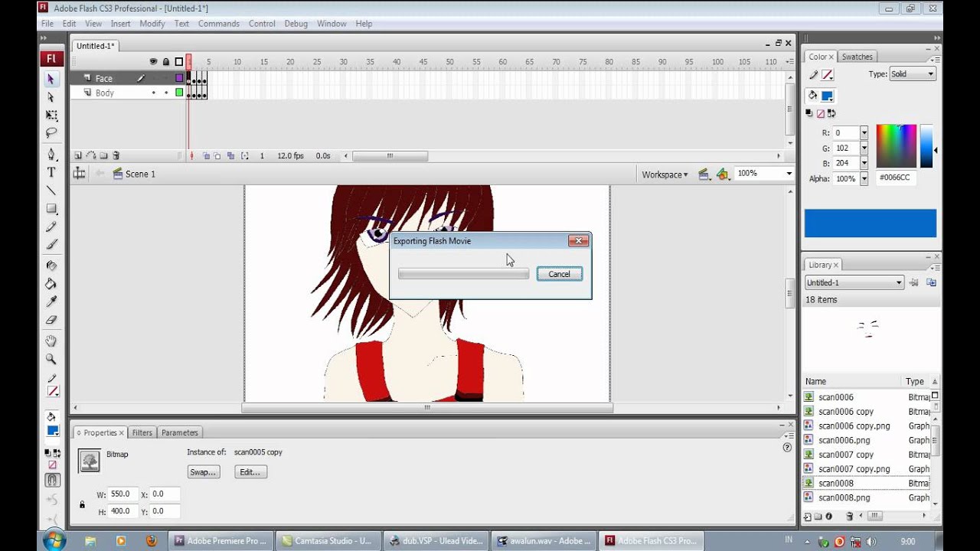Select the Line tool
The height and width of the screenshot is (551, 980).
point(51,191)
